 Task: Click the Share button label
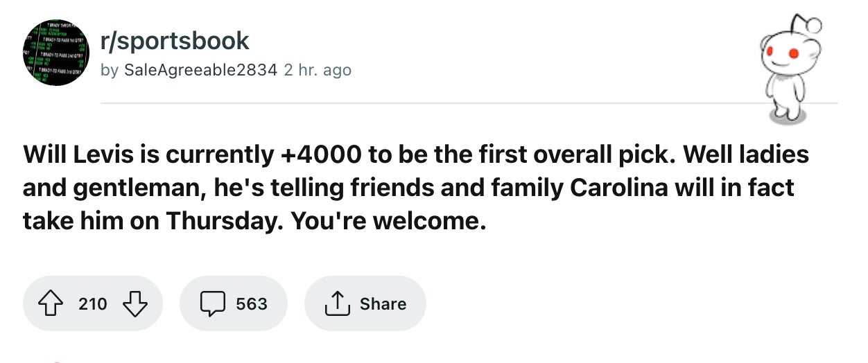click(383, 303)
